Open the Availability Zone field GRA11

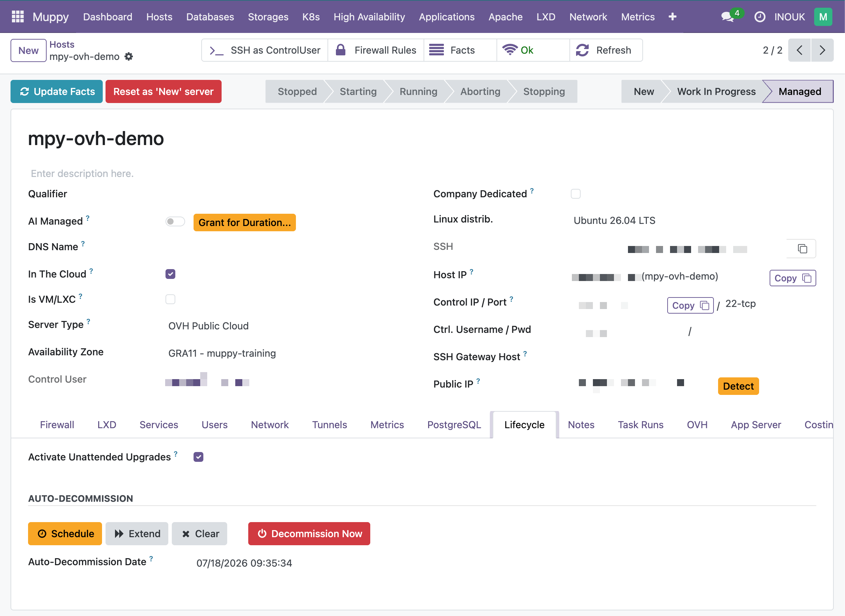[x=222, y=353]
